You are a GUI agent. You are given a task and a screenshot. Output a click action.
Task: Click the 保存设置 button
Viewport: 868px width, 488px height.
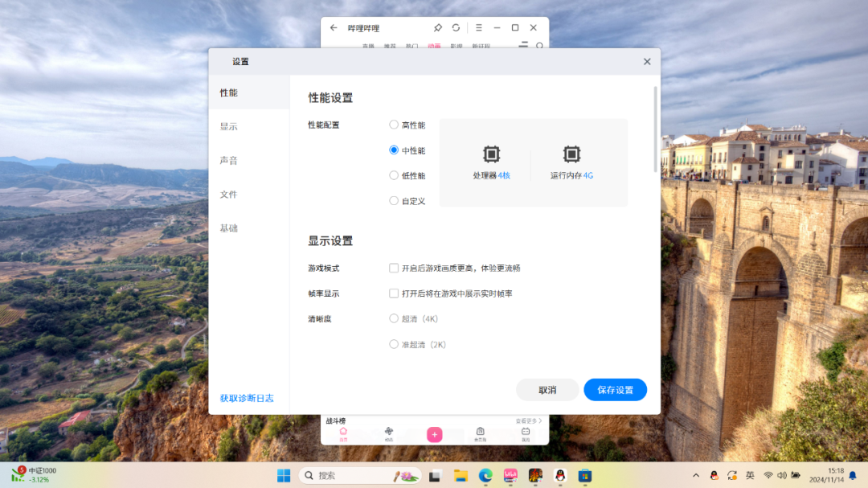pyautogui.click(x=615, y=390)
